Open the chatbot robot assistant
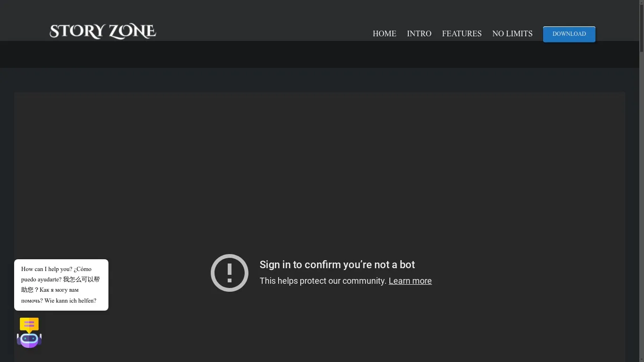Viewport: 644px width, 362px height. click(29, 339)
